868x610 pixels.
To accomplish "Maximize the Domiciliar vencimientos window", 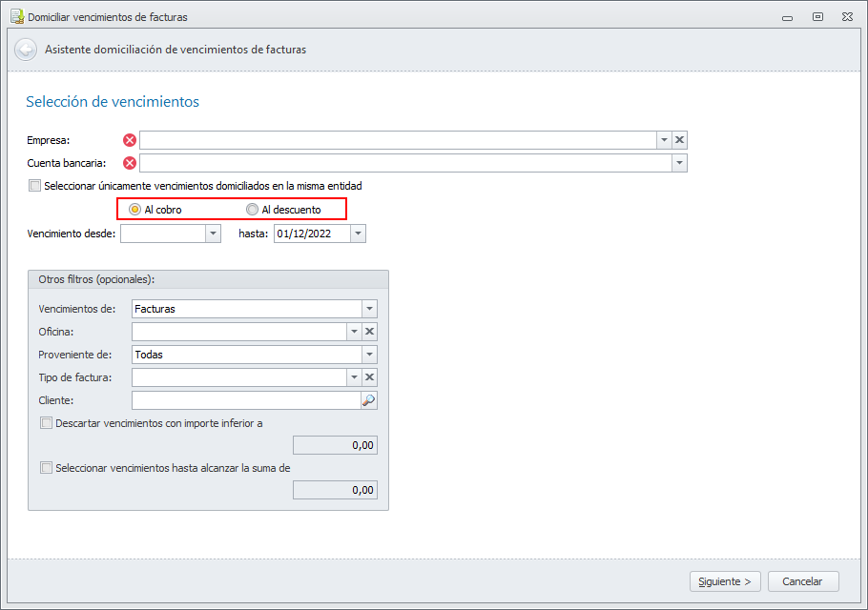I will tap(817, 17).
